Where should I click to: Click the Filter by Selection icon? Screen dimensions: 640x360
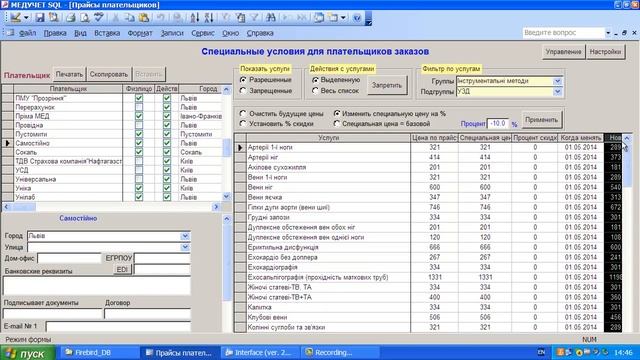[226, 18]
